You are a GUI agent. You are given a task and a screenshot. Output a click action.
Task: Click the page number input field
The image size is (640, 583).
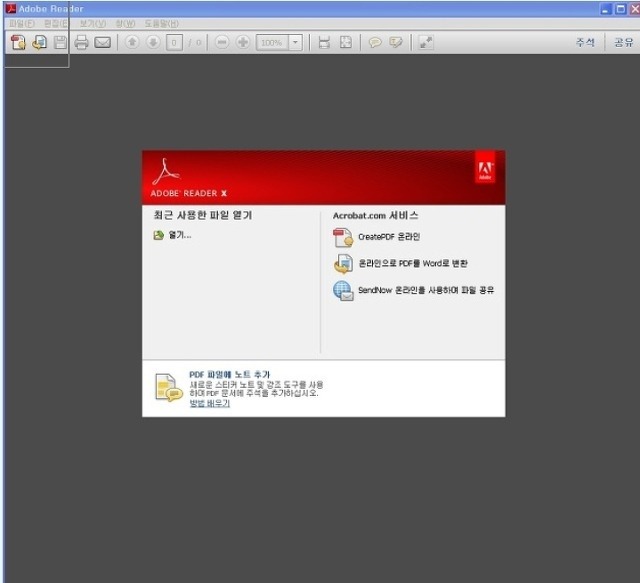[174, 42]
